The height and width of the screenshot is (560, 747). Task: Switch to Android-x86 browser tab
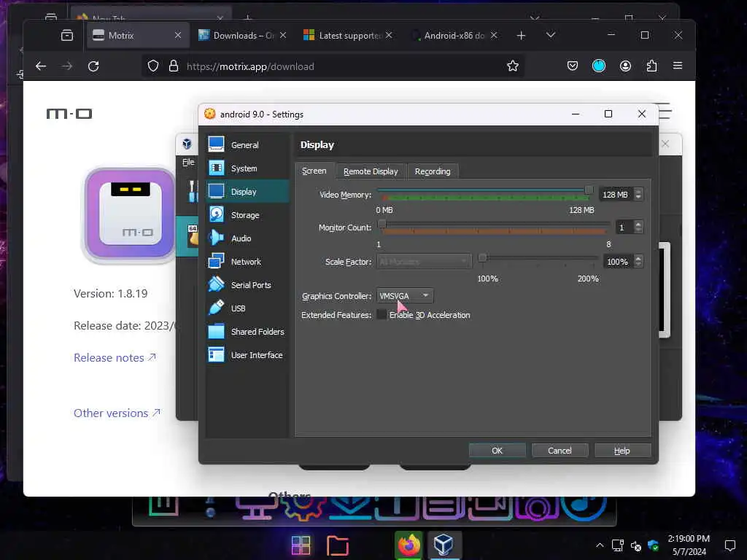454,35
